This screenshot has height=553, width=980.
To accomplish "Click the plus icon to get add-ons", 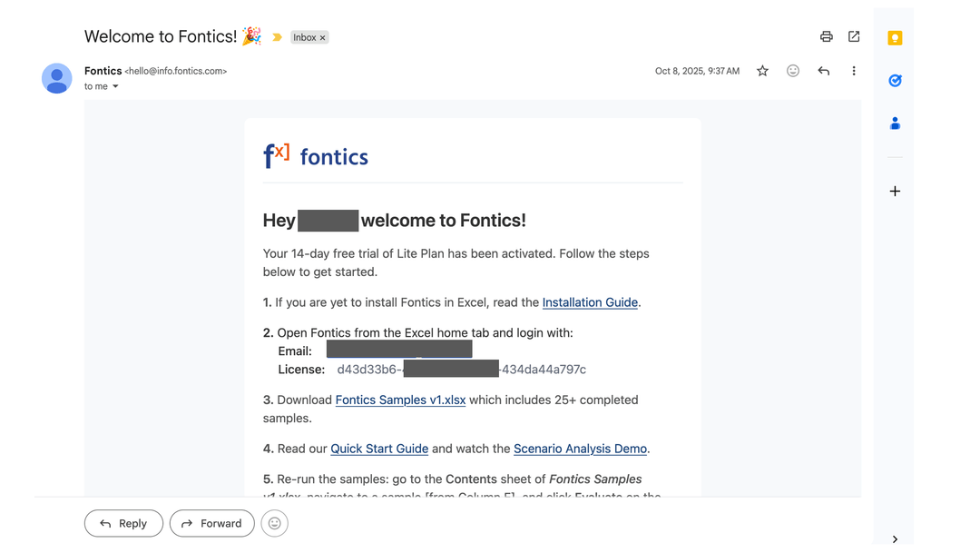I will 895,192.
